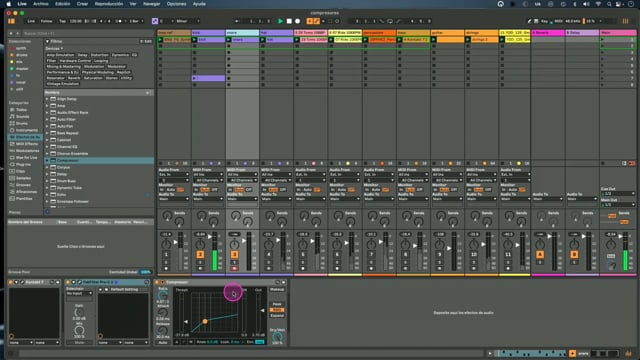
Task: Toggle return A track activator button
Action: tap(540, 254)
